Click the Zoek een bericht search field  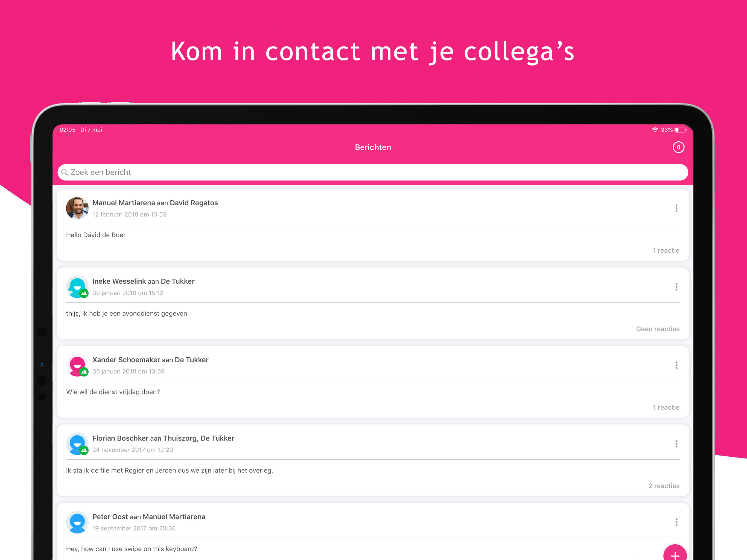(373, 172)
